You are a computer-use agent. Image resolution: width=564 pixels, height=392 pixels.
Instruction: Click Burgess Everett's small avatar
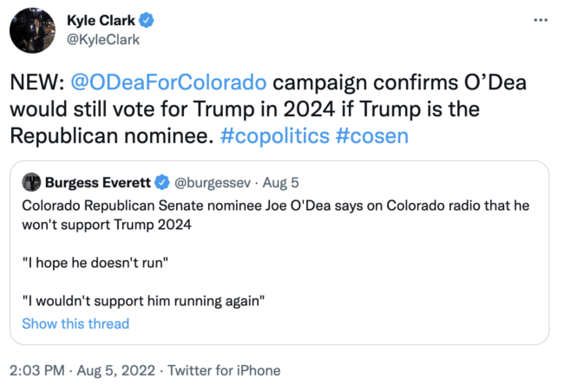31,183
